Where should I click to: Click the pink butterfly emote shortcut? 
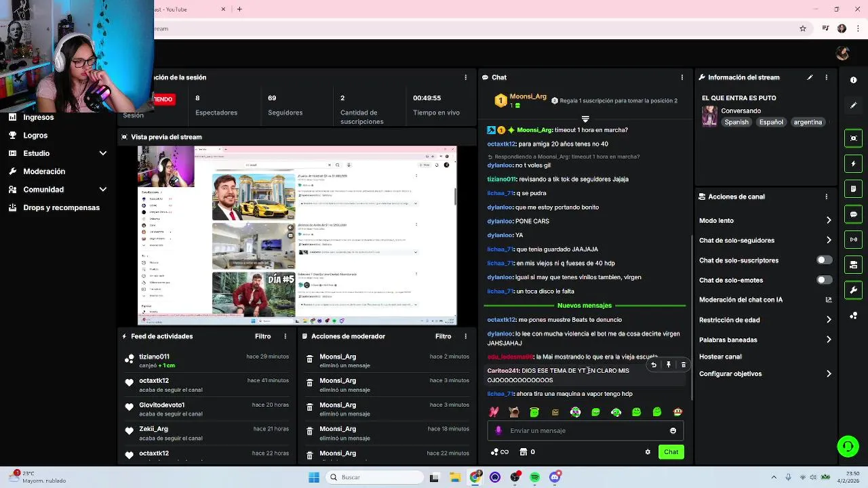coord(494,412)
